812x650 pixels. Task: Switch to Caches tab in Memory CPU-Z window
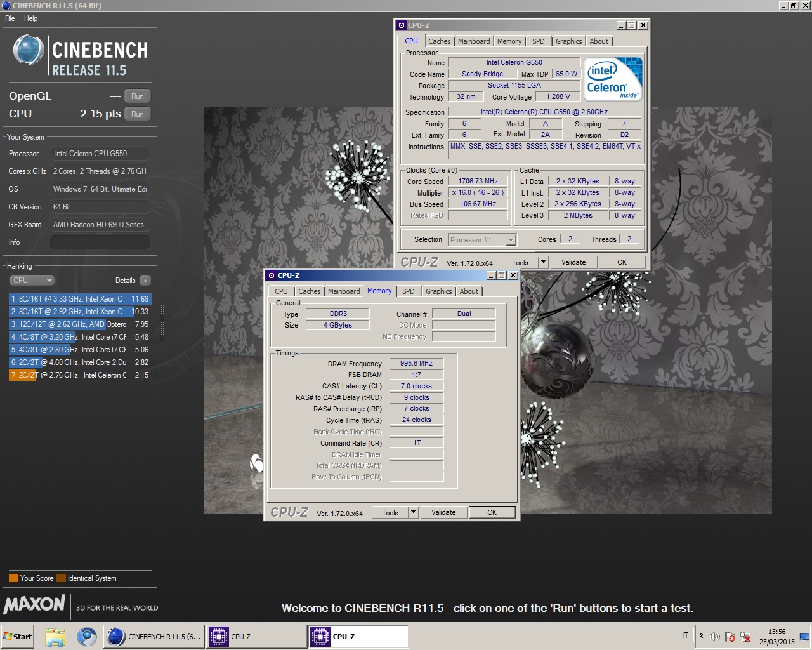[310, 291]
